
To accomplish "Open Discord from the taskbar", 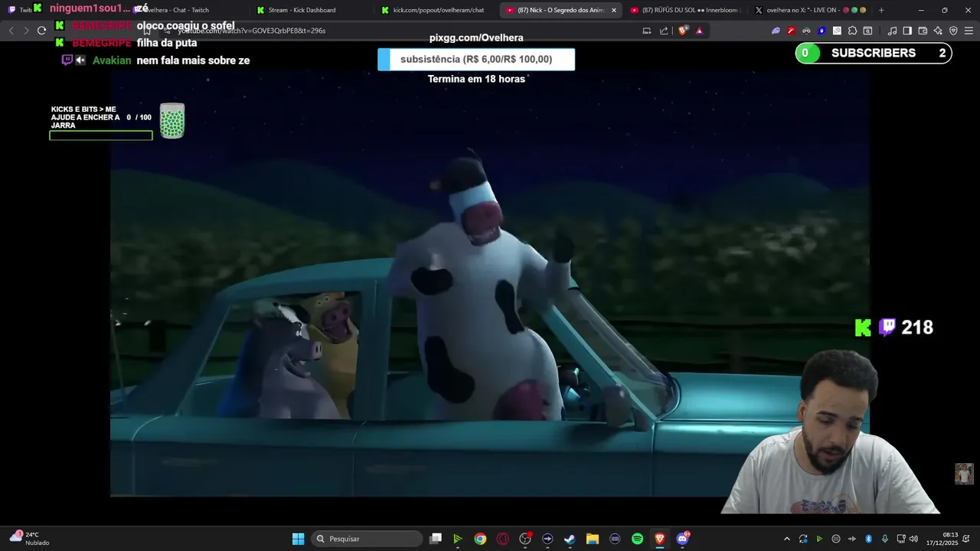I will point(682,539).
